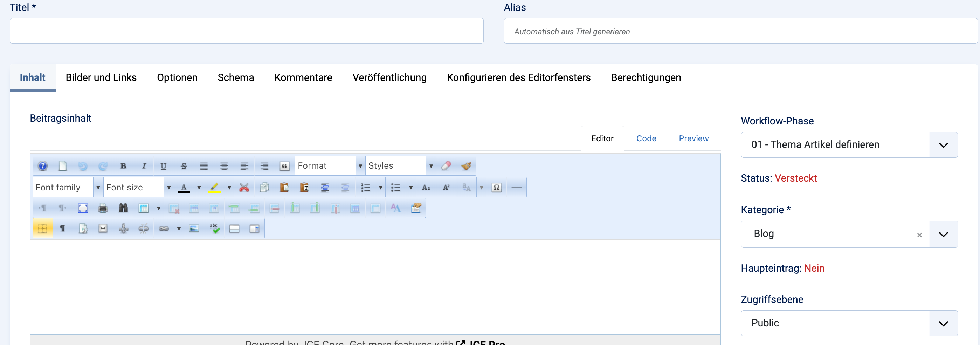Image resolution: width=980 pixels, height=345 pixels.
Task: Insert a bulleted list
Action: coord(396,187)
